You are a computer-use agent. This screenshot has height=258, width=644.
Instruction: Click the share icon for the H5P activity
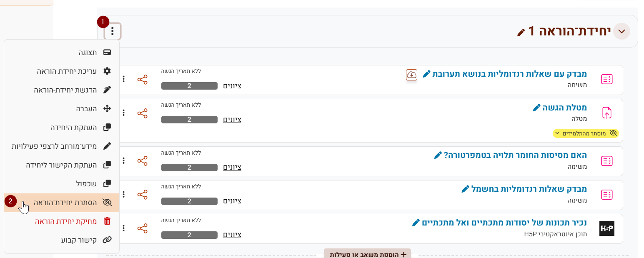143,228
